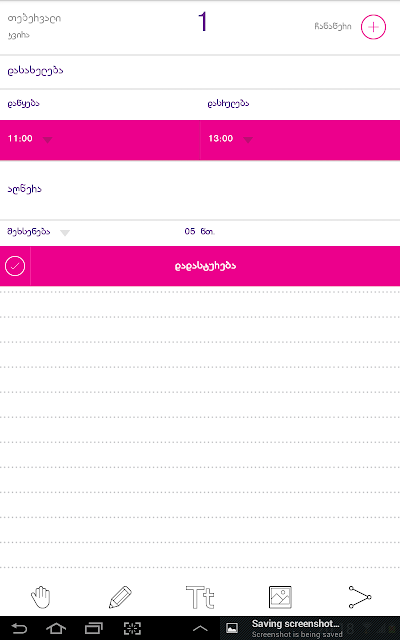Tap the Android back navigation icon
Image resolution: width=400 pixels, height=640 pixels.
point(19,628)
